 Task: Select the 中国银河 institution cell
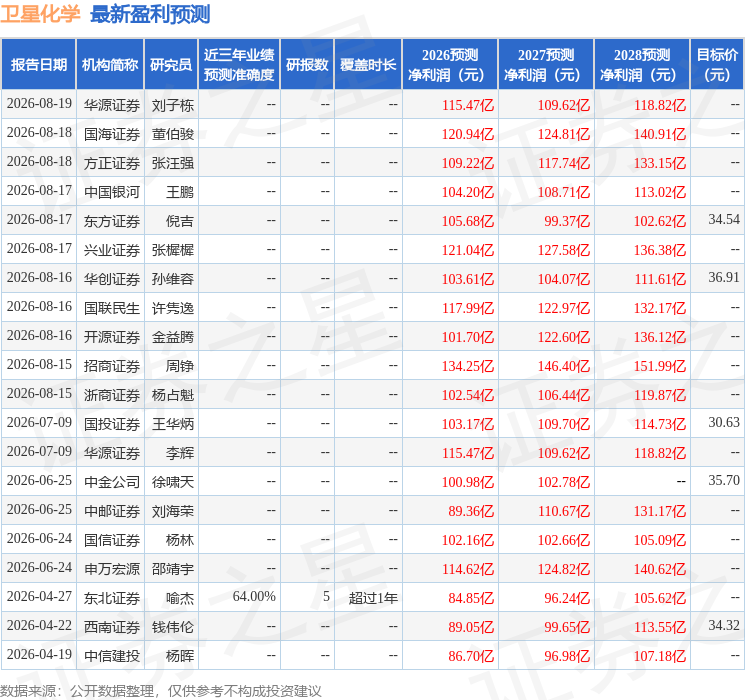[x=112, y=192]
